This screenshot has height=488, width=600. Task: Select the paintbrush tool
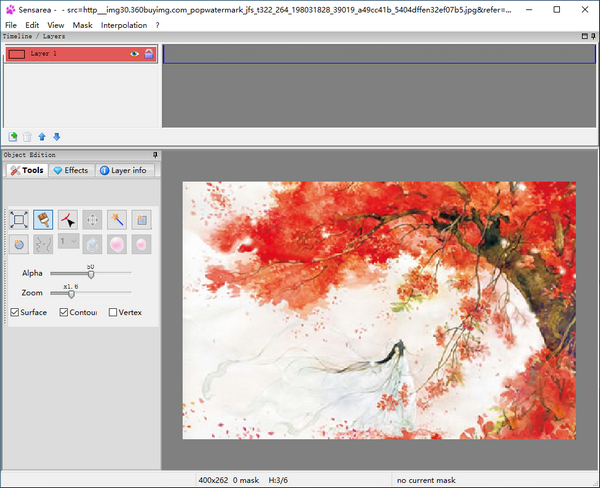click(43, 219)
